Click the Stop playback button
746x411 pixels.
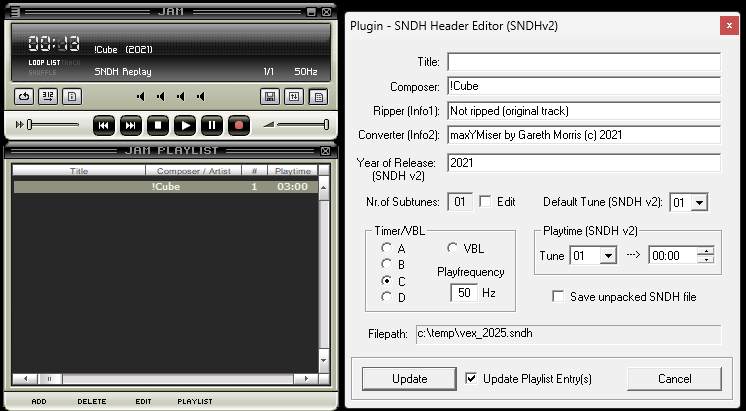point(158,125)
